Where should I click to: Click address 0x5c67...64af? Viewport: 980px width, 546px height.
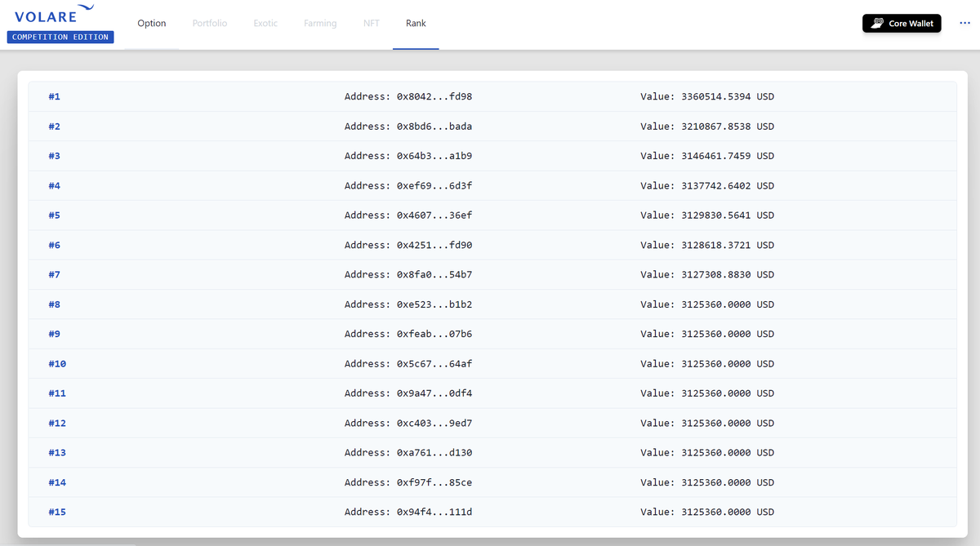pyautogui.click(x=434, y=363)
